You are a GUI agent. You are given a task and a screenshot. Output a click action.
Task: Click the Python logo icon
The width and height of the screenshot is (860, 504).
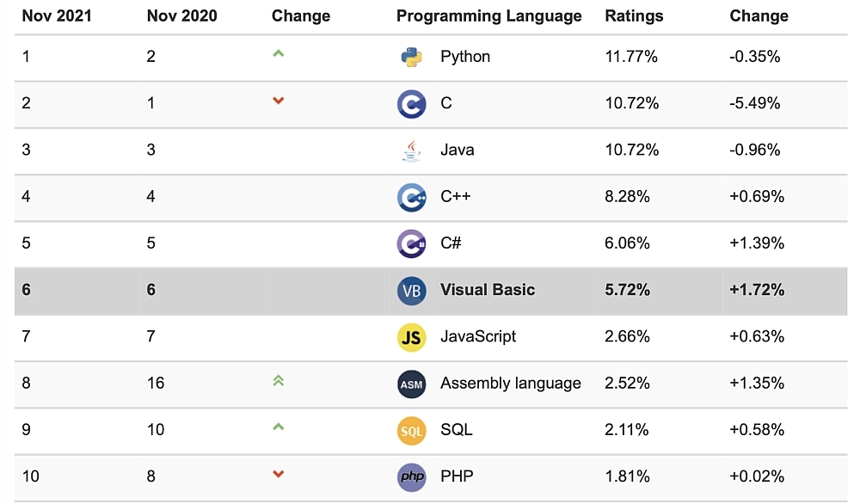(411, 58)
